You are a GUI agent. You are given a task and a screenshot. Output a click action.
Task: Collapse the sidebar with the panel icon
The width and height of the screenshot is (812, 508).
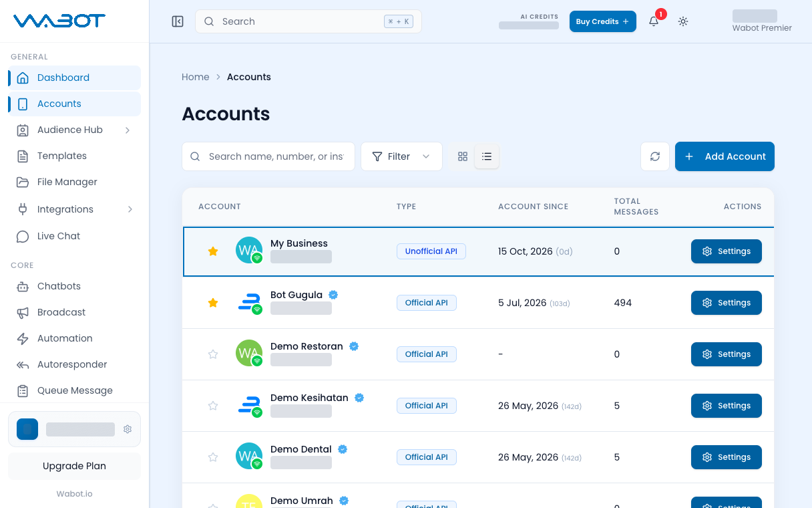point(178,21)
